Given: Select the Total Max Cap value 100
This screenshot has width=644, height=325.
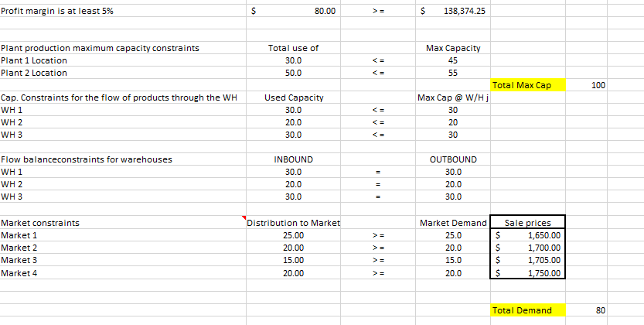Looking at the screenshot, I should coord(586,85).
